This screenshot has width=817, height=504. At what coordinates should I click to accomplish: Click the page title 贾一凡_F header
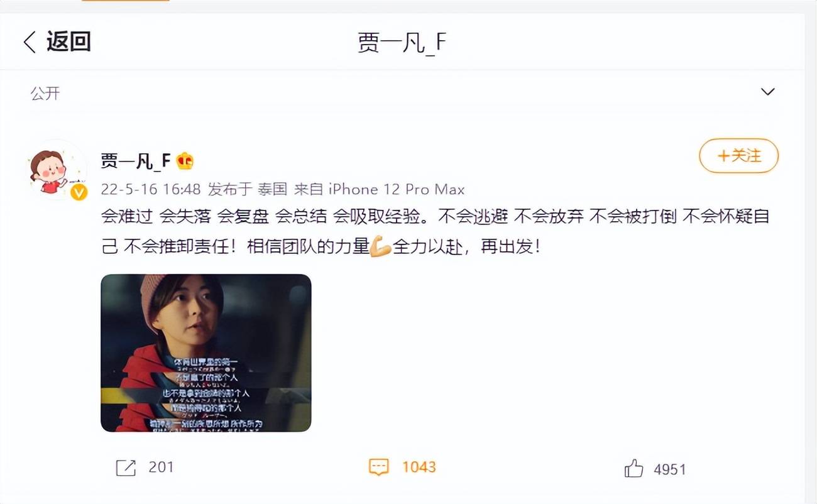(x=402, y=43)
